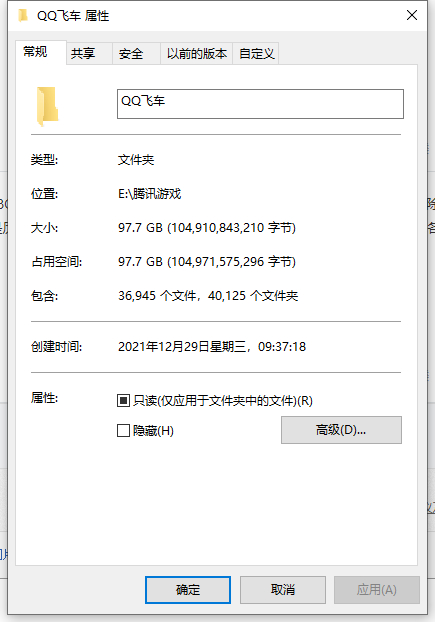Click the 应用(A) button

[x=377, y=590]
